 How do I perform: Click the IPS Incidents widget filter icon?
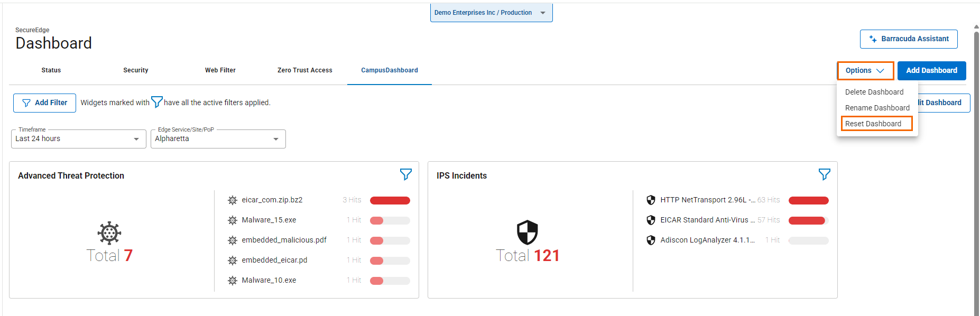(824, 174)
